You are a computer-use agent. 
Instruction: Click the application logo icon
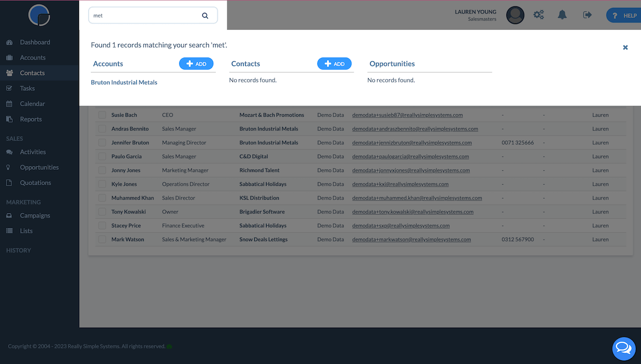tap(39, 15)
